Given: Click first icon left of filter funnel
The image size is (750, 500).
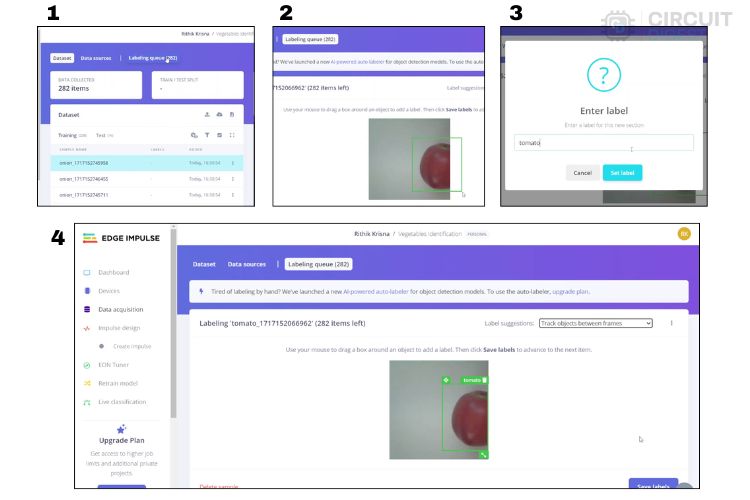Looking at the screenshot, I should coord(194,135).
